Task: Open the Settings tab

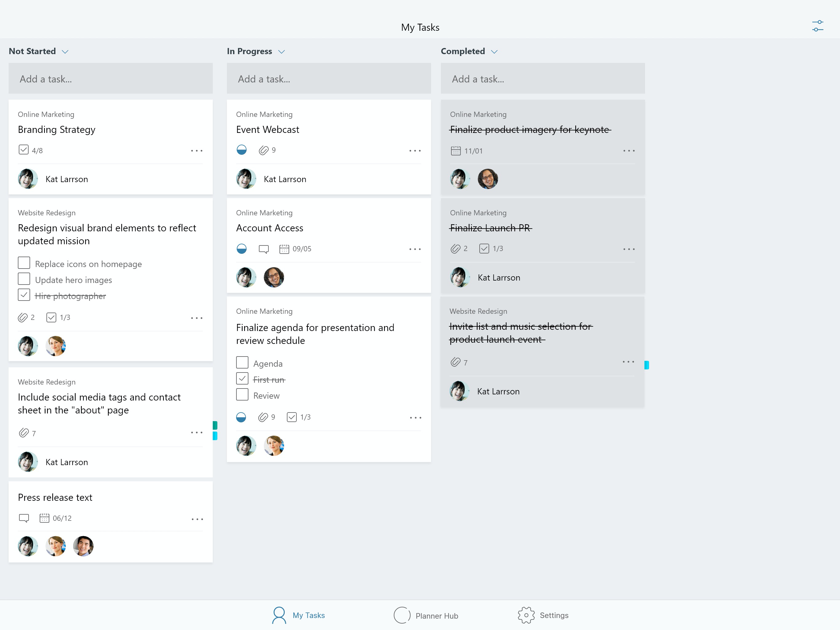Action: (x=543, y=615)
